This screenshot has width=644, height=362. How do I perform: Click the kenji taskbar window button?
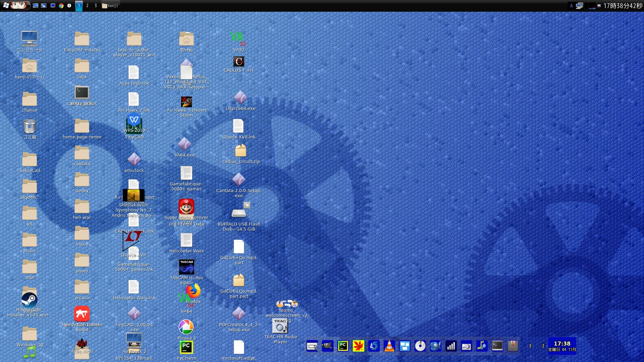point(110,6)
